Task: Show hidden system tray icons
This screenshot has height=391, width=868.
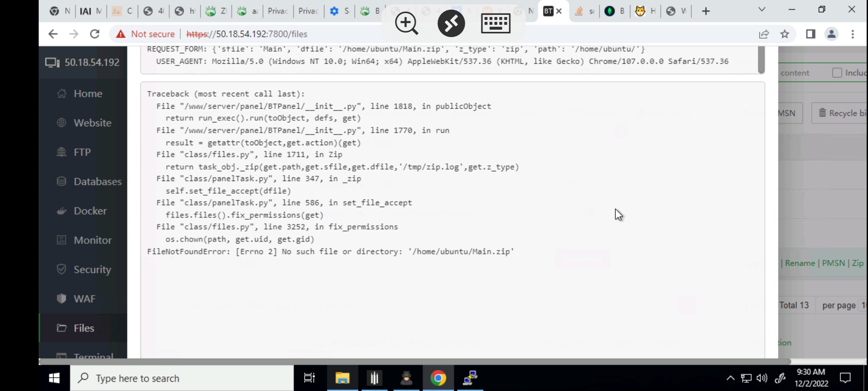Action: (x=730, y=378)
